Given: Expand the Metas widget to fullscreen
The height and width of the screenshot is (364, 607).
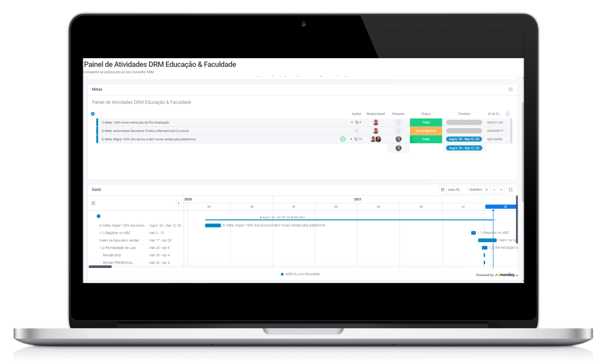Looking at the screenshot, I should coord(511,90).
